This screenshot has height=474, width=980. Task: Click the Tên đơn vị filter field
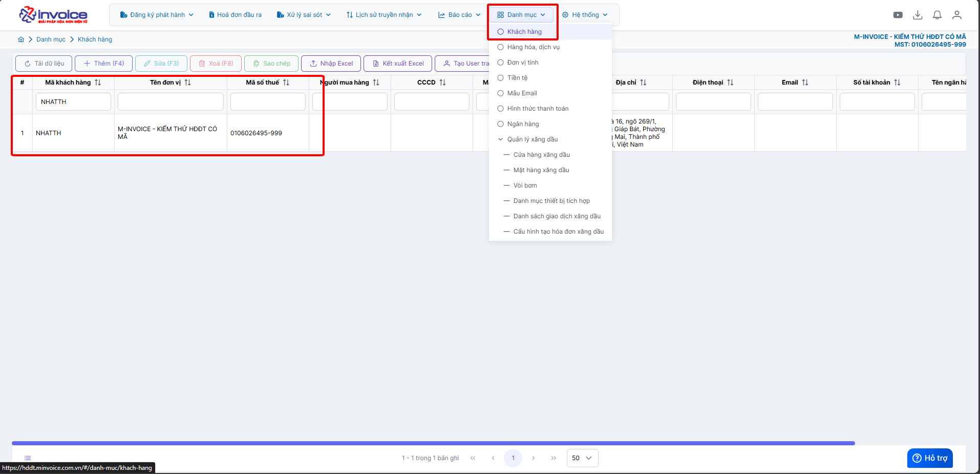[171, 102]
